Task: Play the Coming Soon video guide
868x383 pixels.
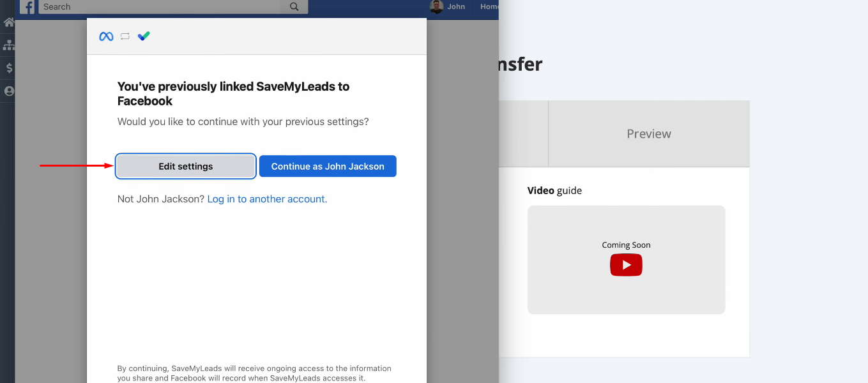Action: (x=626, y=265)
